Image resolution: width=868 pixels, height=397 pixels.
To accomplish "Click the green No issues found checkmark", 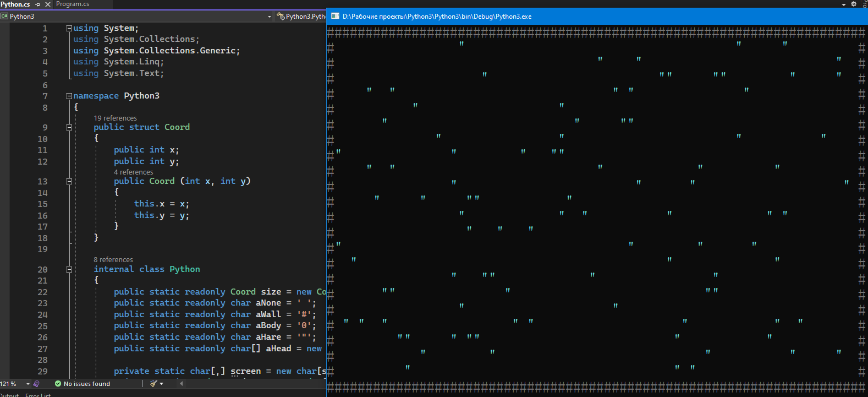I will [58, 384].
